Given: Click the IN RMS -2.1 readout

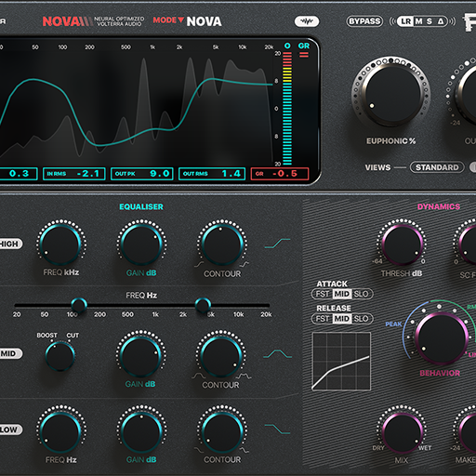Looking at the screenshot, I should coord(74,174).
